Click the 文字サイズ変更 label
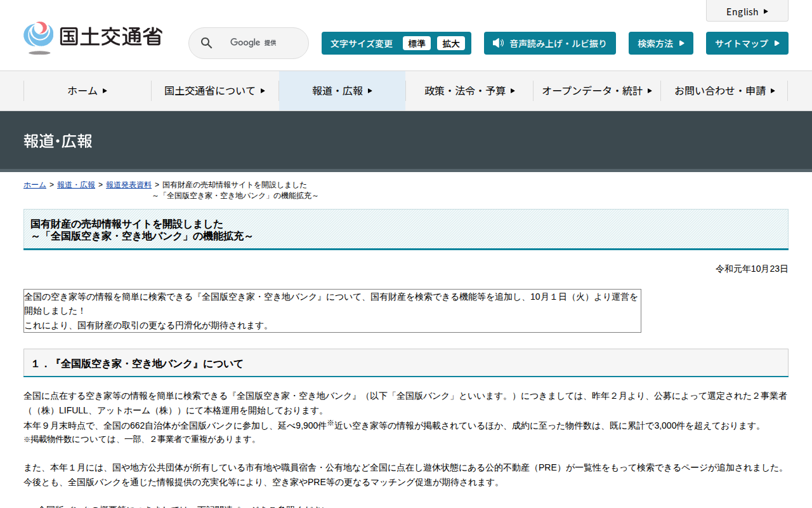Image resolution: width=812 pixels, height=508 pixels. click(362, 43)
